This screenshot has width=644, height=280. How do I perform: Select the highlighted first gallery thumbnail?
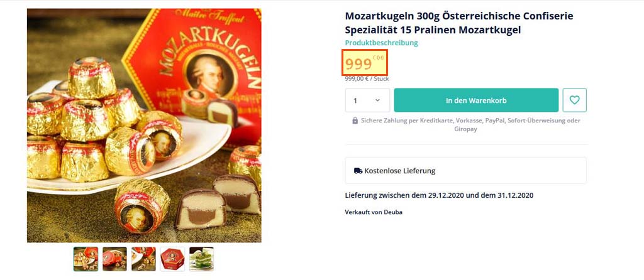[x=86, y=259]
